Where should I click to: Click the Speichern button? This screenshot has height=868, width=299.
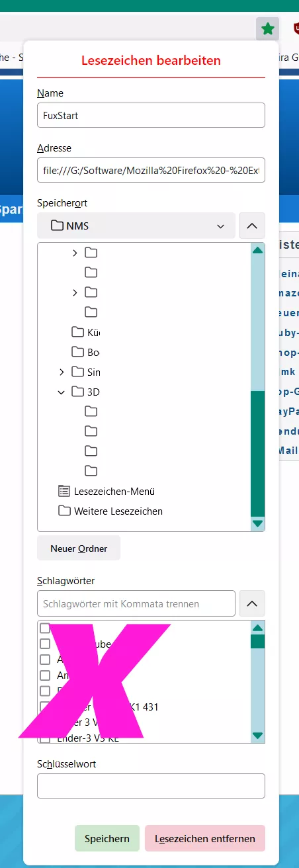tap(107, 838)
